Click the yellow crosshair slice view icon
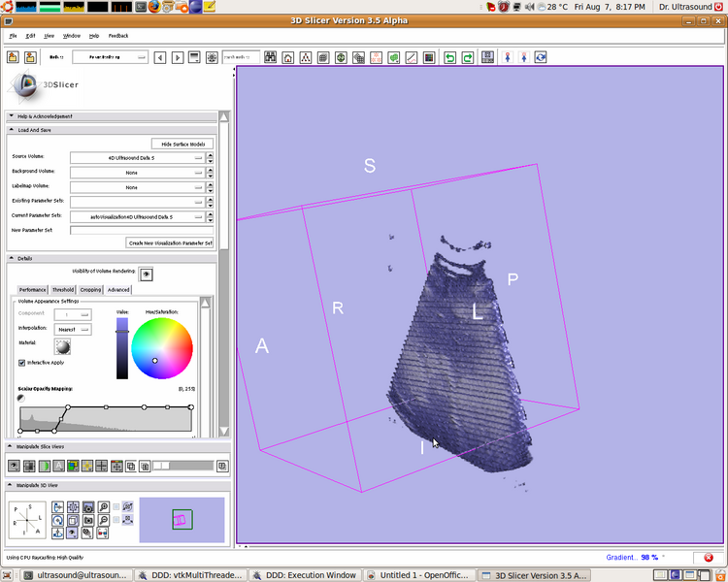 86,466
